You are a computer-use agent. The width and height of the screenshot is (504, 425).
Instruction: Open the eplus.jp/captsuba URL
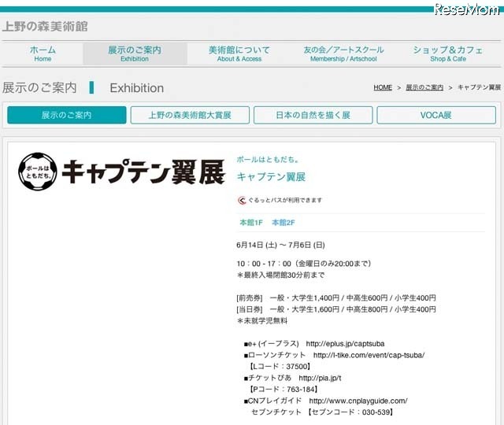(345, 344)
